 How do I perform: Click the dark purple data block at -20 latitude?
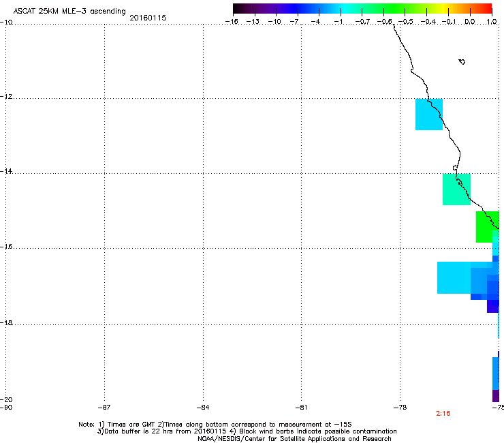tap(496, 396)
